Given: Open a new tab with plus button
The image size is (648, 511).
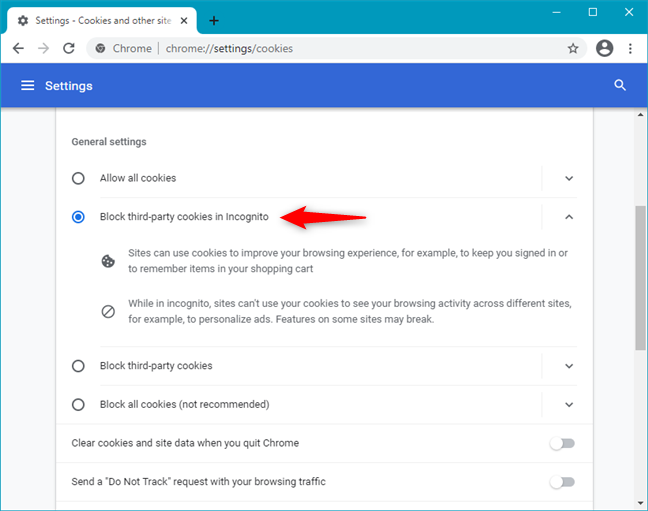Looking at the screenshot, I should [214, 20].
